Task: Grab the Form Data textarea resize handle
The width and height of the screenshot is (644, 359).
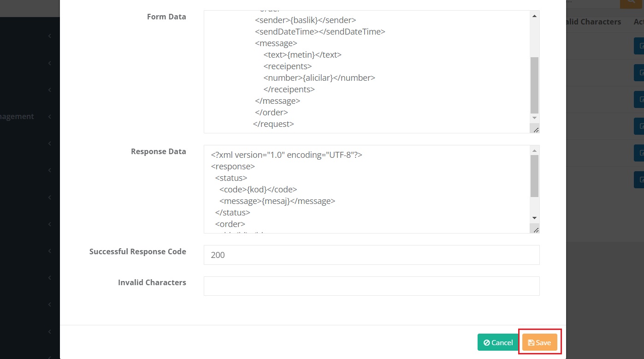Action: 536,130
